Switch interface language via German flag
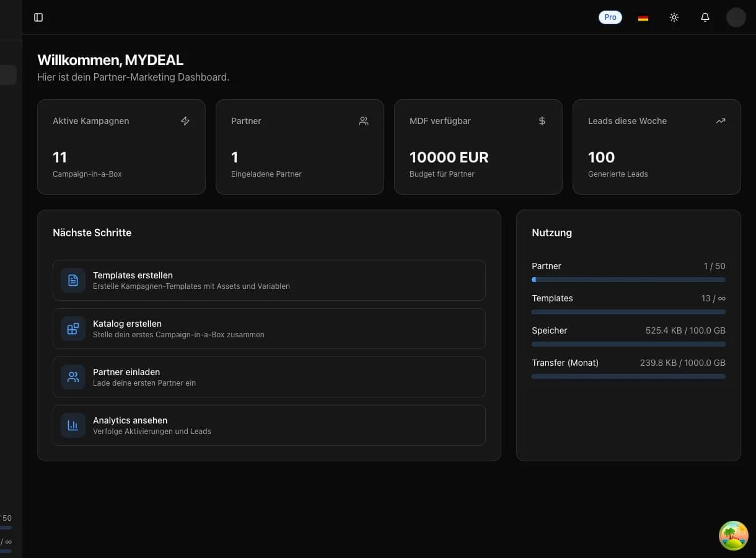The image size is (756, 558). pyautogui.click(x=643, y=17)
